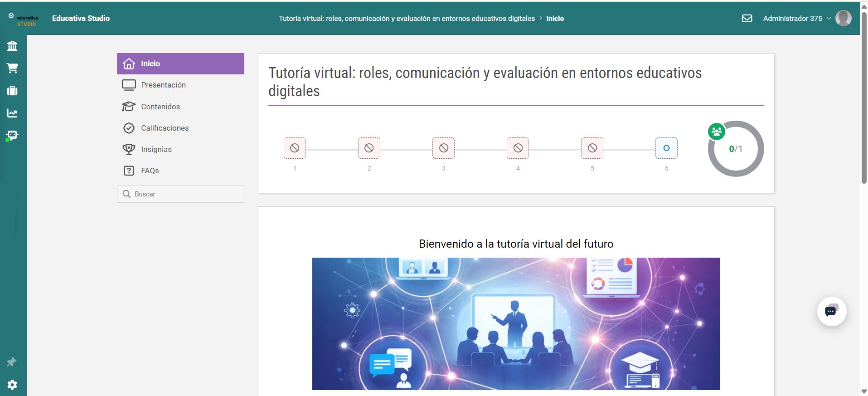The height and width of the screenshot is (396, 868).
Task: Select blocked step 2 in progress track
Action: [x=369, y=148]
